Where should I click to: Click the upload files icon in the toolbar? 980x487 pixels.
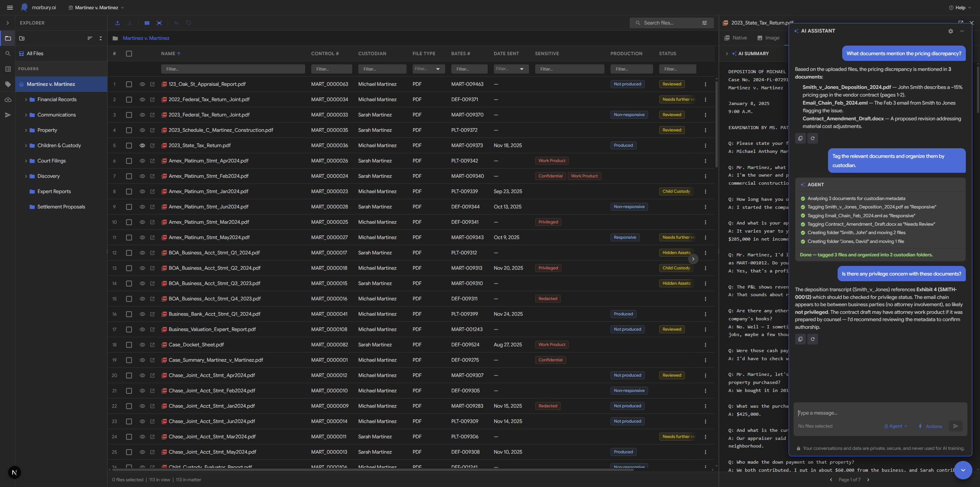[118, 23]
